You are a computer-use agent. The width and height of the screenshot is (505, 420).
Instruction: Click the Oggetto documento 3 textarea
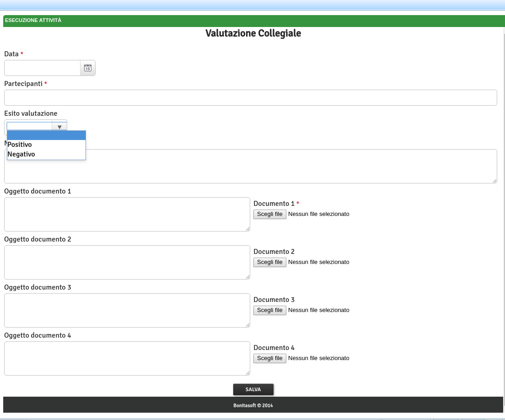(127, 310)
